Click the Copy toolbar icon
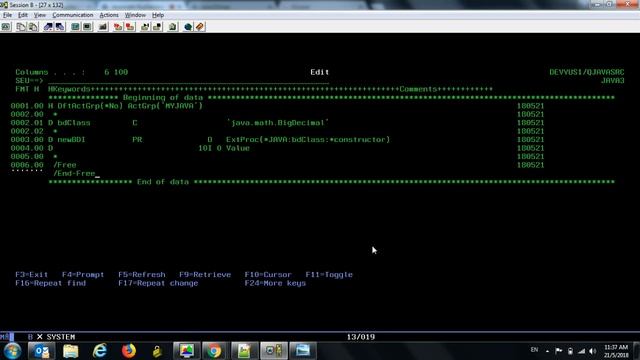 [x=21, y=27]
